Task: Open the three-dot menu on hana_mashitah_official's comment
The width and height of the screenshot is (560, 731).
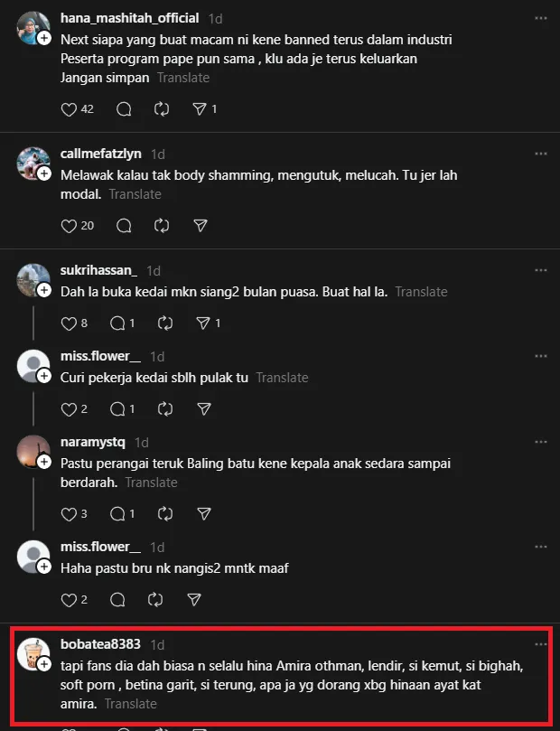Action: click(540, 16)
